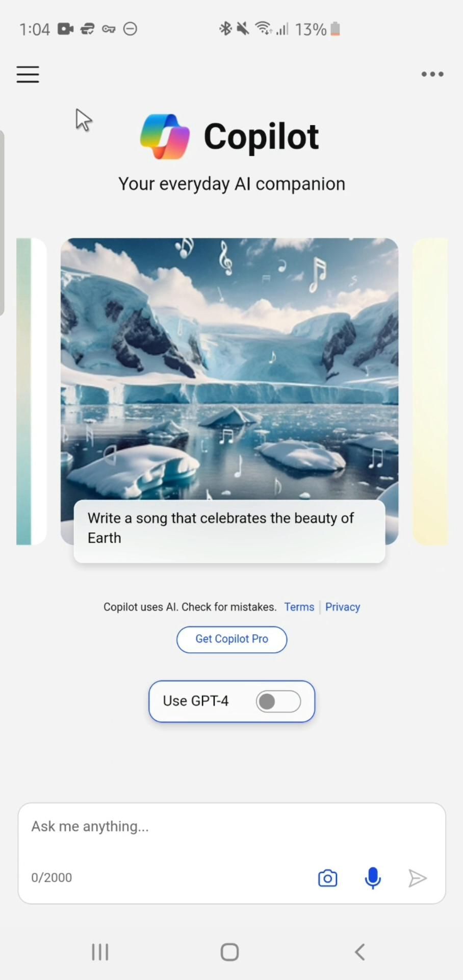Tap the glacier suggestion card image
The height and width of the screenshot is (980, 463).
click(x=229, y=369)
